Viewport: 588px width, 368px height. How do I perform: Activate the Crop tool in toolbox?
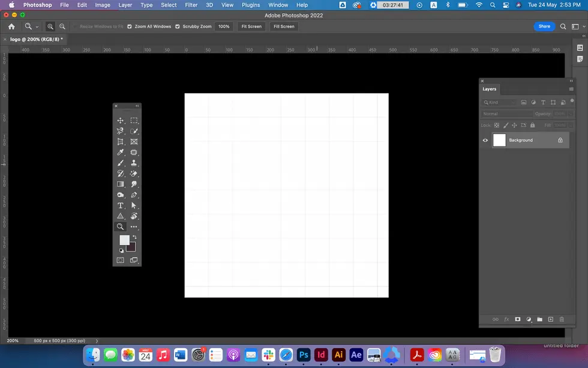click(x=121, y=142)
